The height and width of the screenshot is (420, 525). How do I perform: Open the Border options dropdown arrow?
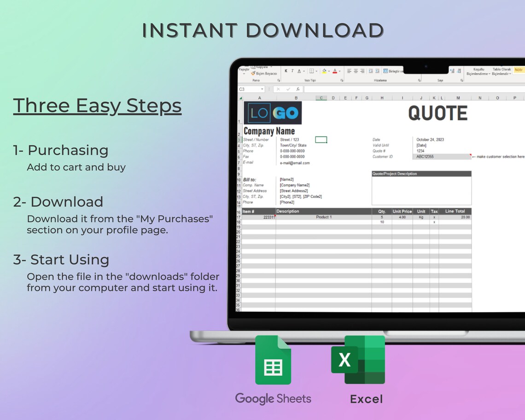tap(316, 71)
